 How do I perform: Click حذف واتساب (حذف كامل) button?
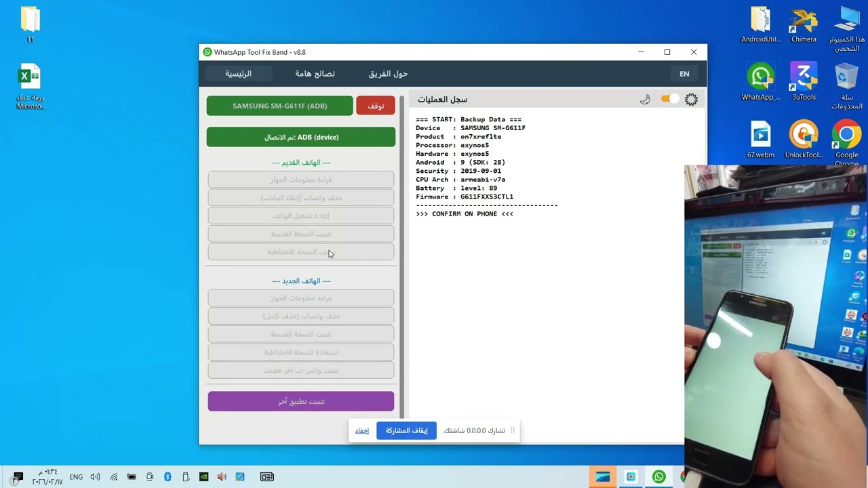(301, 316)
